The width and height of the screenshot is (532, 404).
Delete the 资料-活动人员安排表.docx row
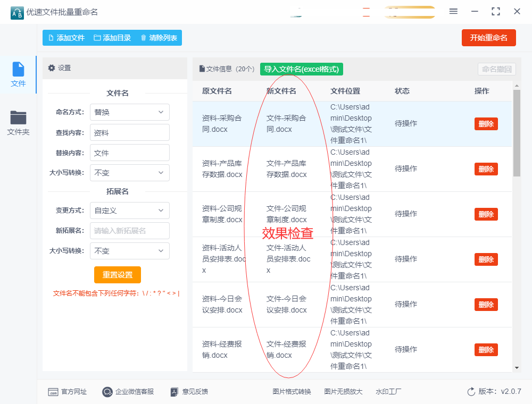(486, 259)
